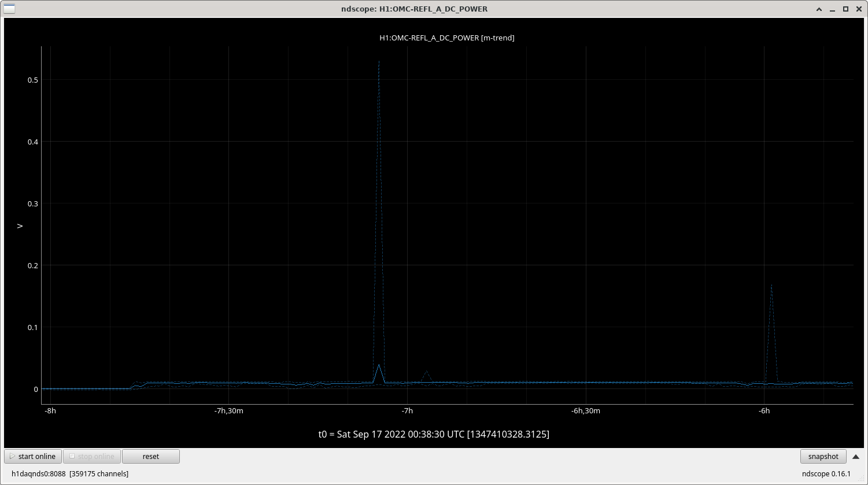Click the 0.3 tick label on the y-axis
Image resolution: width=868 pixels, height=485 pixels.
[33, 203]
